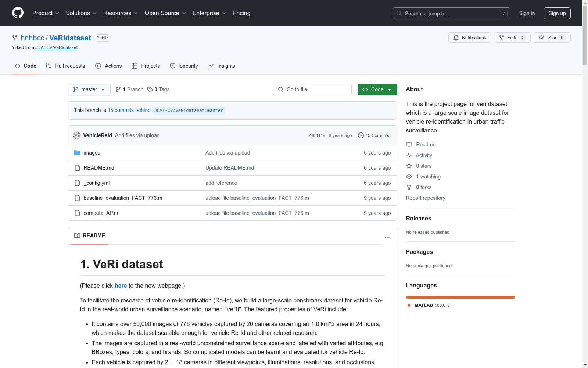
Task: Click the Packages heading link
Action: (x=419, y=252)
